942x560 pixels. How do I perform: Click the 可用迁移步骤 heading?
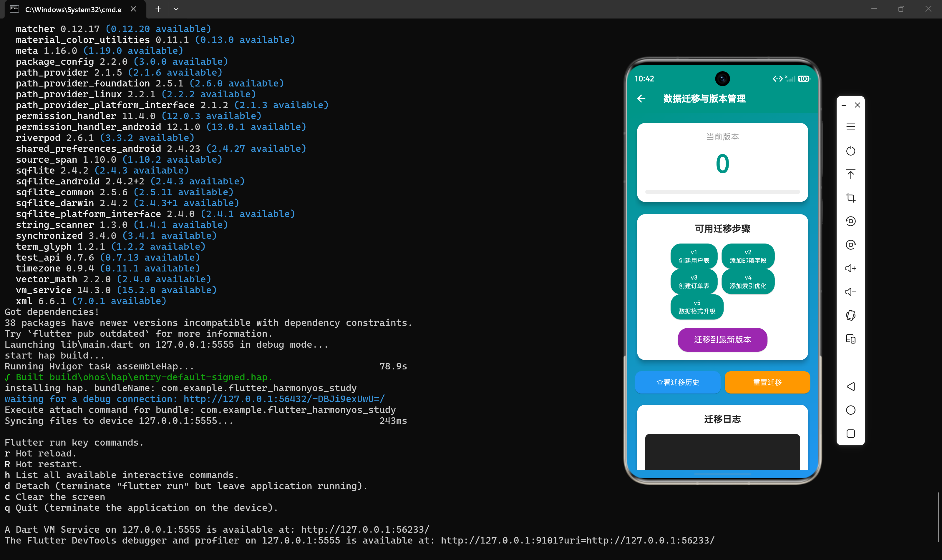point(722,229)
